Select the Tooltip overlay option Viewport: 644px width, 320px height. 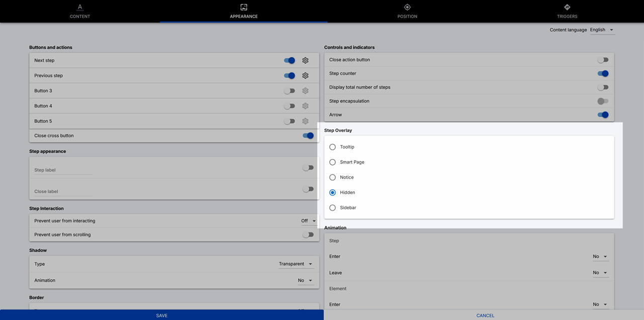332,147
